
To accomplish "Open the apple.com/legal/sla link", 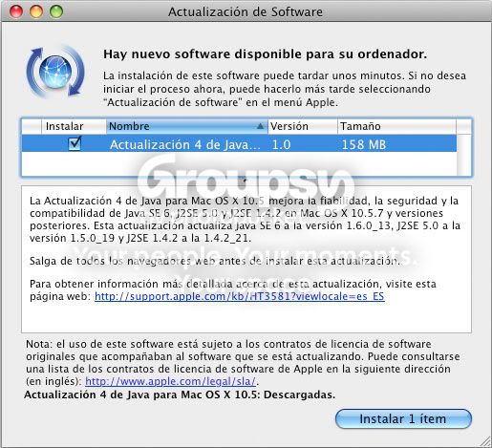I will (170, 381).
